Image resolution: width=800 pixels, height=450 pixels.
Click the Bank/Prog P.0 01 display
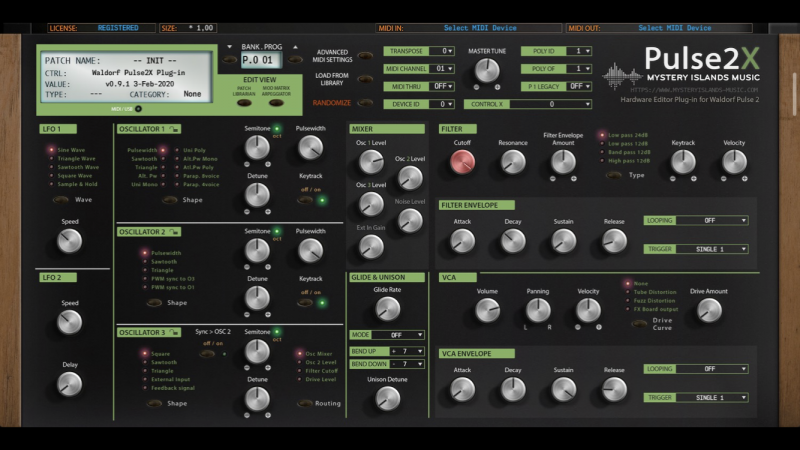[x=261, y=60]
